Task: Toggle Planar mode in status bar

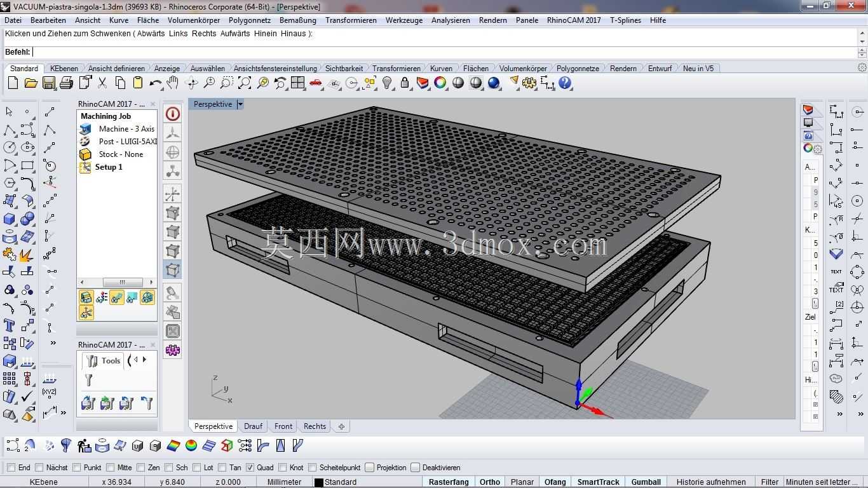Action: pyautogui.click(x=522, y=482)
